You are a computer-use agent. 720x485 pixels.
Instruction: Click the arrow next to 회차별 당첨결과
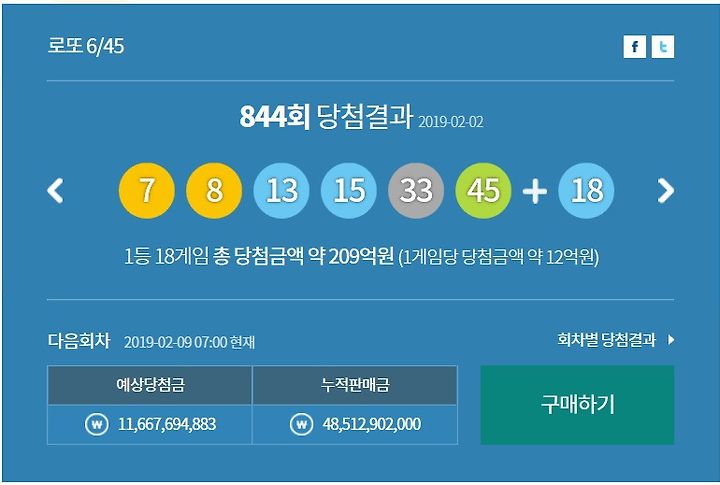coord(671,340)
